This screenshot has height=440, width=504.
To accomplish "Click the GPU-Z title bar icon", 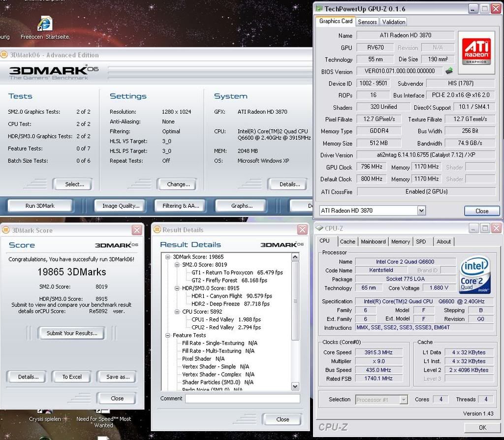I will coord(319,9).
